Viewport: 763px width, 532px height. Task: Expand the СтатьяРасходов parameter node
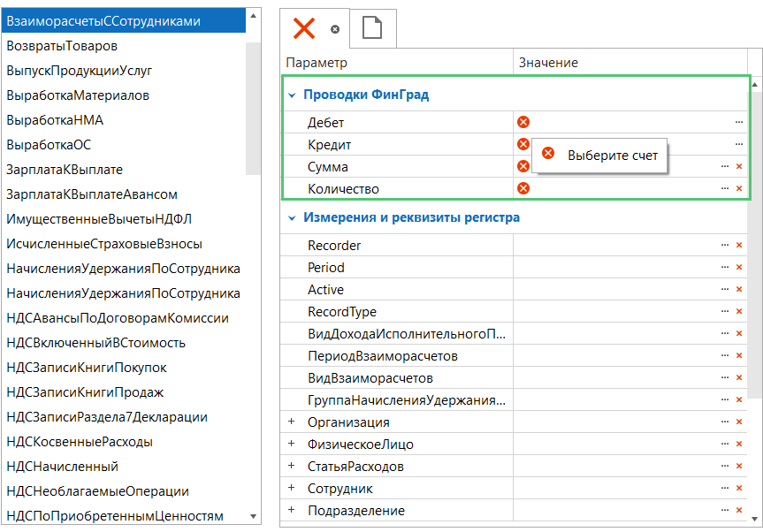[x=292, y=466]
